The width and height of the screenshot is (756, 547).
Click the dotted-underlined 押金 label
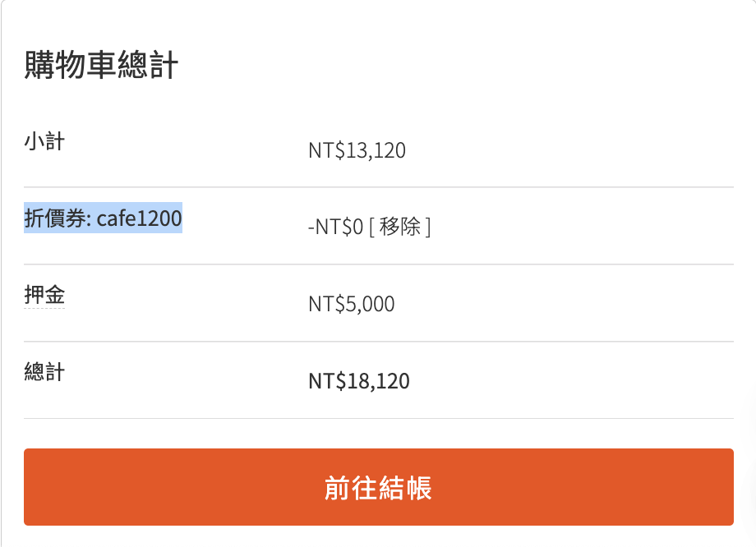click(x=44, y=295)
